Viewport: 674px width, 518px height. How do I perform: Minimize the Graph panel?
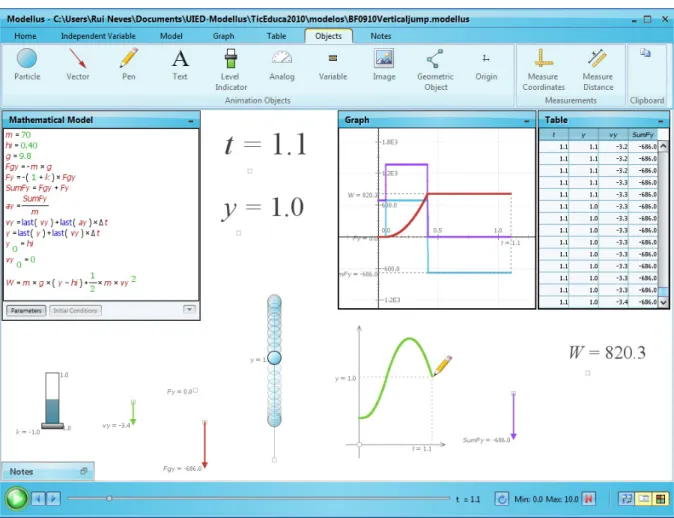coord(527,122)
